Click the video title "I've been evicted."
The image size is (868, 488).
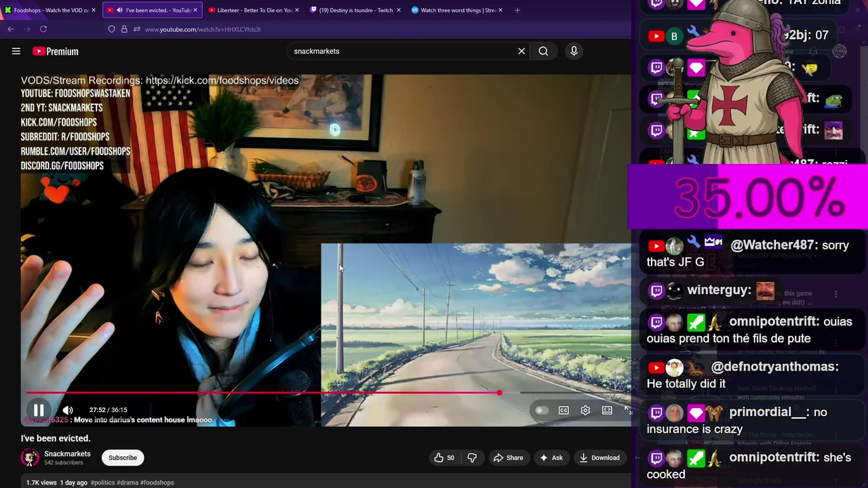(56, 439)
